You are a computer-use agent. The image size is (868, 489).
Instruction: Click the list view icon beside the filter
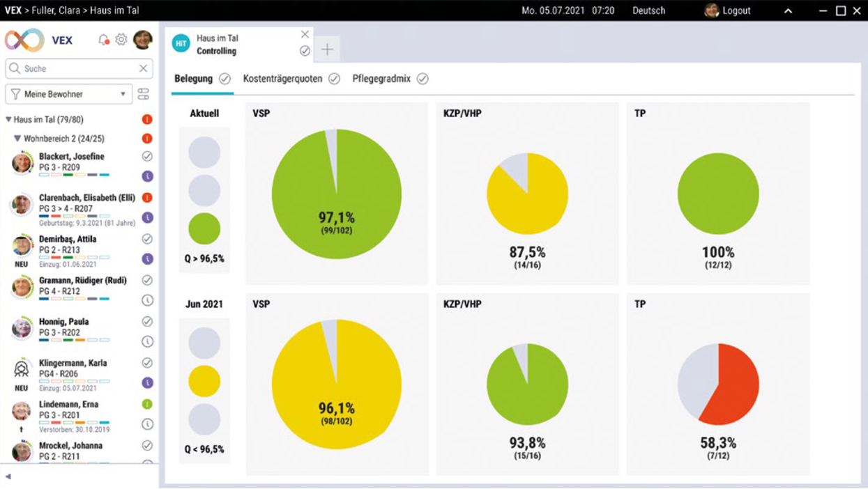144,94
